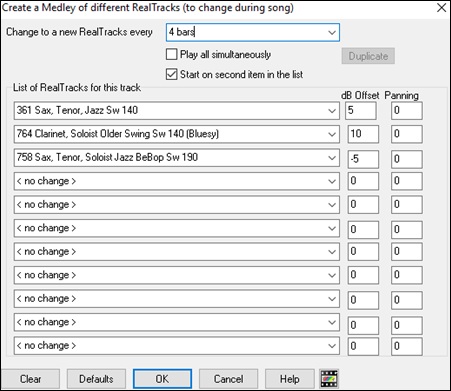Image resolution: width=451 pixels, height=391 pixels.
Task: Open the 764 Clarinet Soloist Older Swing dropdown
Action: pyautogui.click(x=332, y=134)
